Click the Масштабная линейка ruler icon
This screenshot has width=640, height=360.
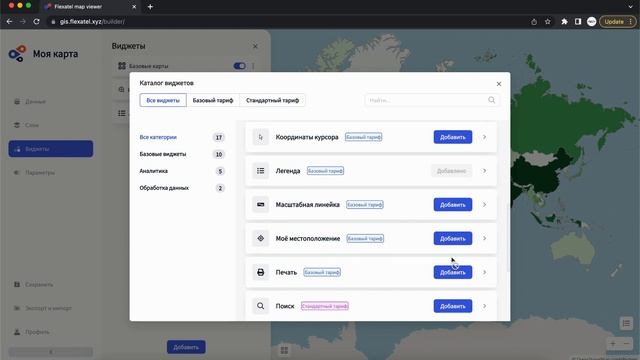tap(260, 204)
